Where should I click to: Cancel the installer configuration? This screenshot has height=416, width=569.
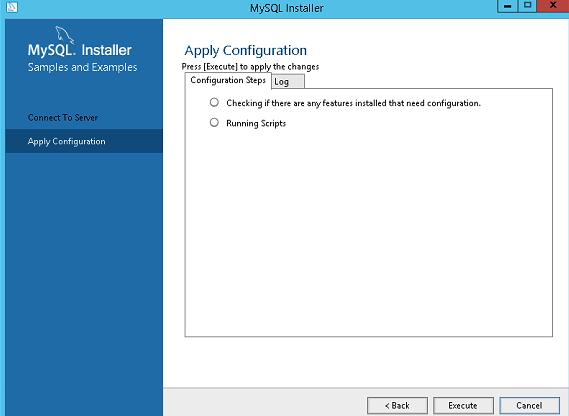click(x=529, y=405)
